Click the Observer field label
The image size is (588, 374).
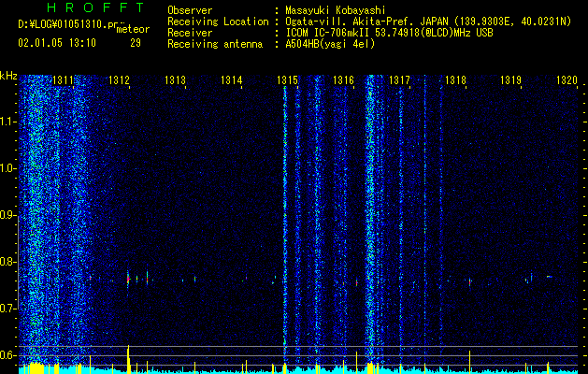(190, 10)
